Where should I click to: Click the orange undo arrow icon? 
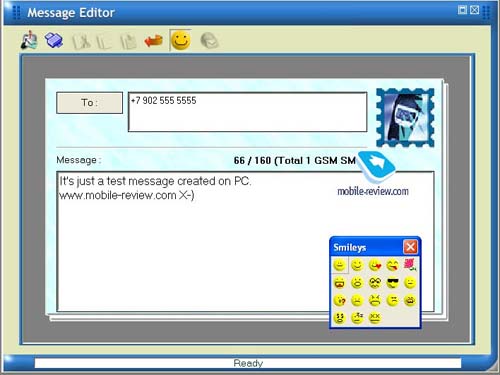pyautogui.click(x=154, y=41)
